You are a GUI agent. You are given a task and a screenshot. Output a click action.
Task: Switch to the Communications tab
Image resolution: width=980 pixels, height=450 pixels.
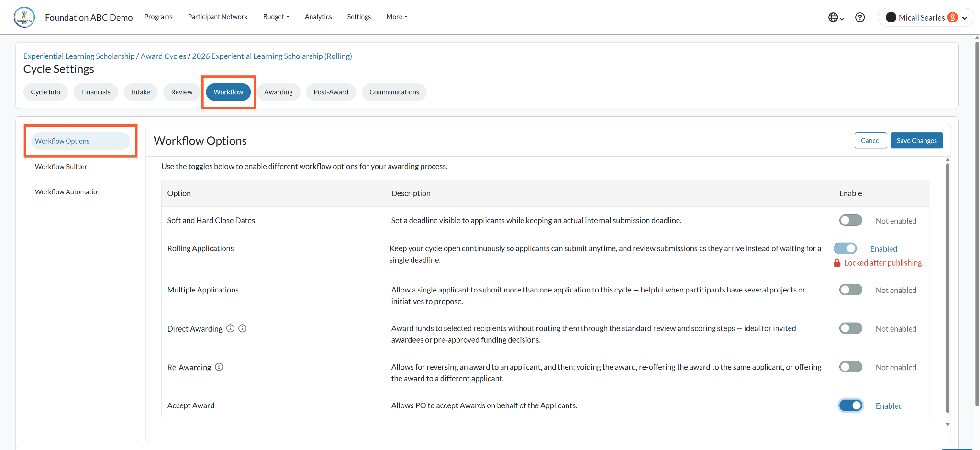(394, 92)
